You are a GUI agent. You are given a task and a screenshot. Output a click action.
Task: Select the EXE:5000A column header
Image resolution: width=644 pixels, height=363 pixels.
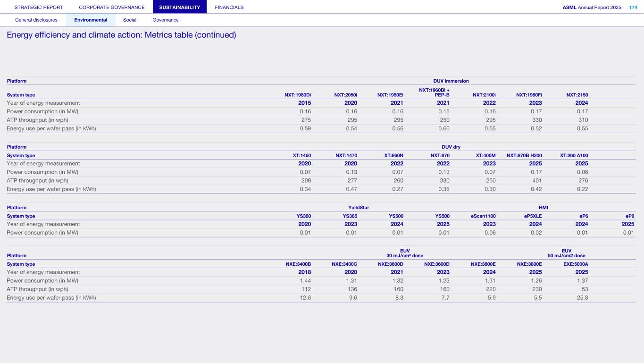click(x=575, y=264)
